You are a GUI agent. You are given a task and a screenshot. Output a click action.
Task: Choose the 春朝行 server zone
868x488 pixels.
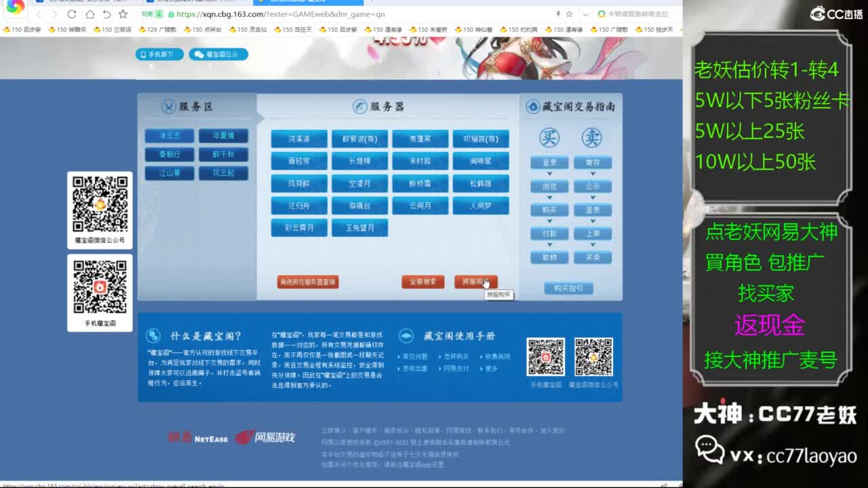pyautogui.click(x=170, y=155)
